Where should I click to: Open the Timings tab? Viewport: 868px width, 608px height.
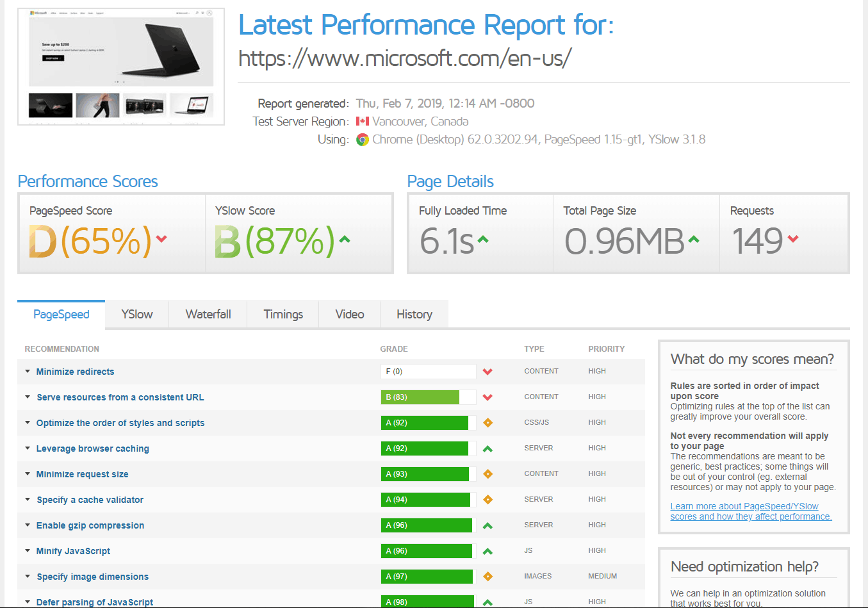[283, 314]
